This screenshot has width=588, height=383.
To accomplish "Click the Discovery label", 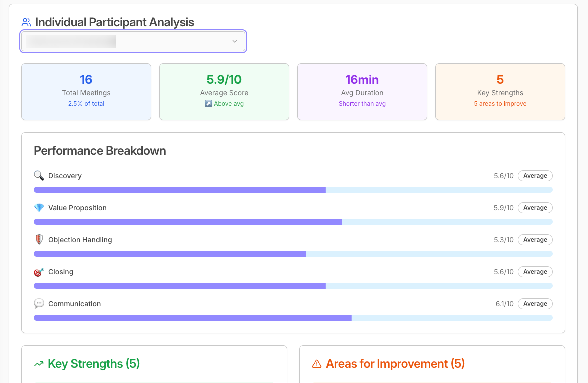I will [x=65, y=176].
